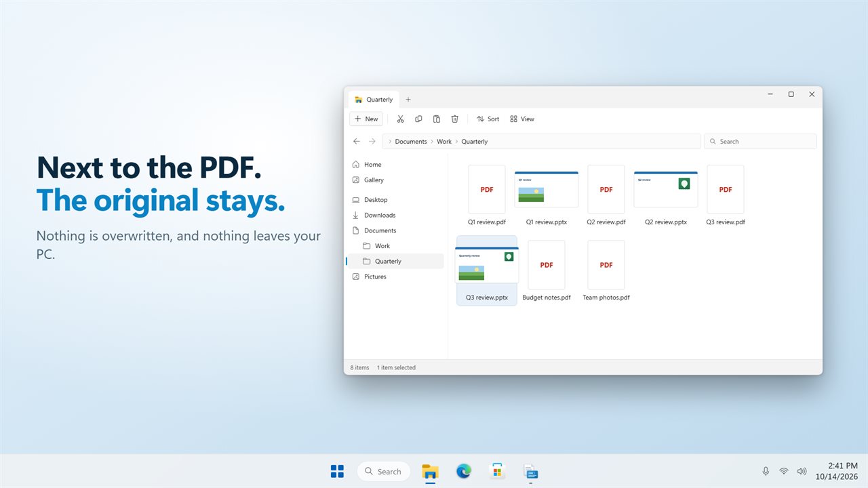Open the Sort options

[x=488, y=119]
